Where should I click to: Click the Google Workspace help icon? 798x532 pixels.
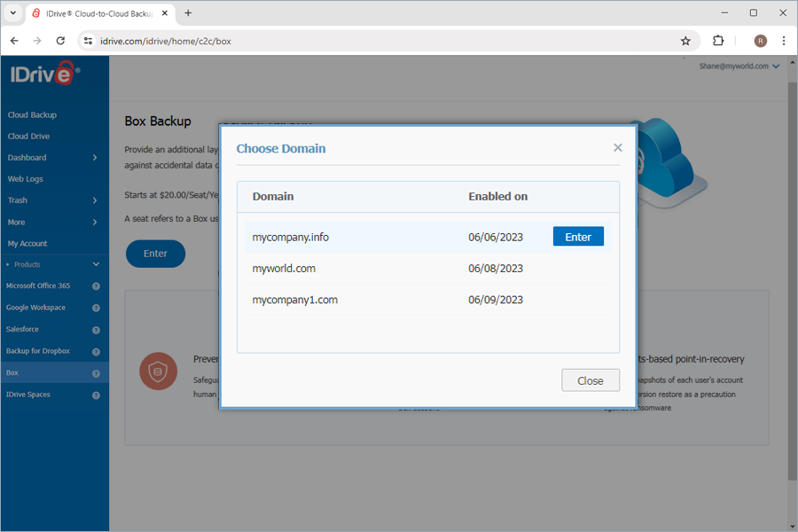click(x=97, y=308)
